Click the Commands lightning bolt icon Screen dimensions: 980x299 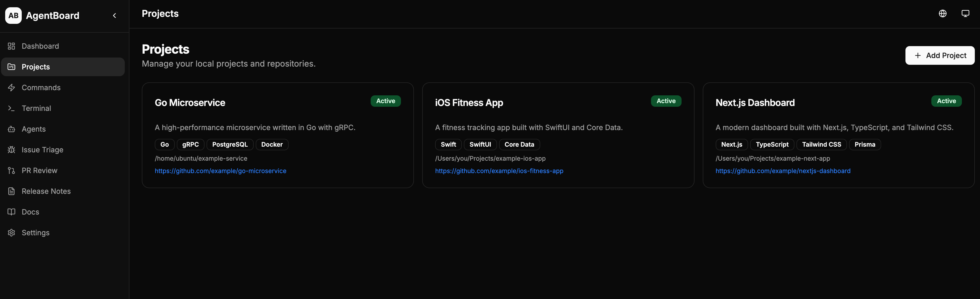pyautogui.click(x=11, y=88)
